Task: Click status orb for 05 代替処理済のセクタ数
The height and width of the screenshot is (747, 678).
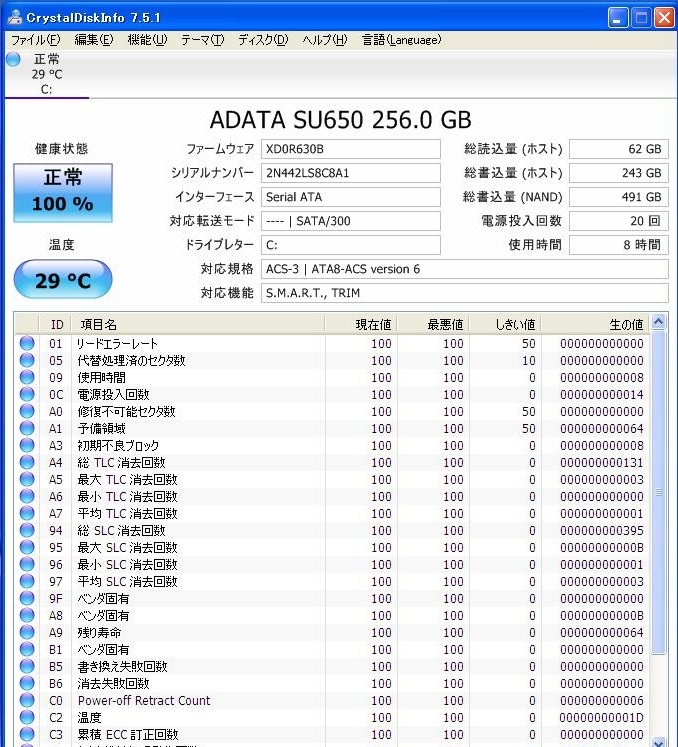Action: (27, 360)
